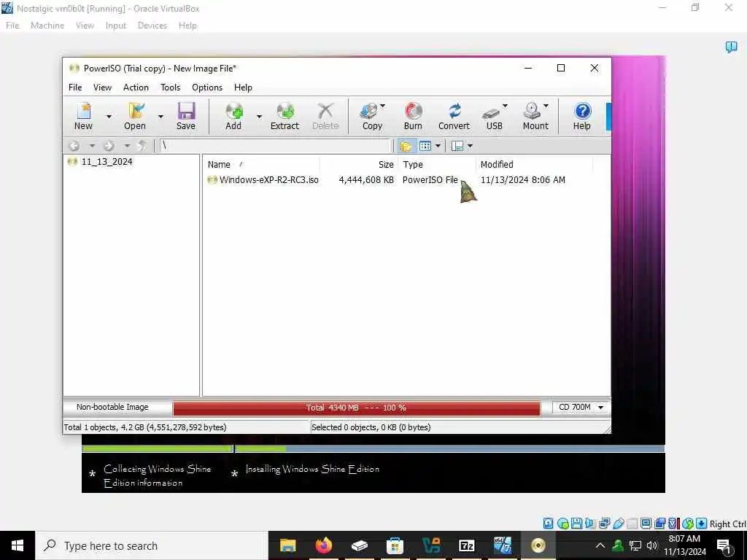The width and height of the screenshot is (747, 560).
Task: Click the Forward navigation arrow icon
Action: click(x=109, y=146)
